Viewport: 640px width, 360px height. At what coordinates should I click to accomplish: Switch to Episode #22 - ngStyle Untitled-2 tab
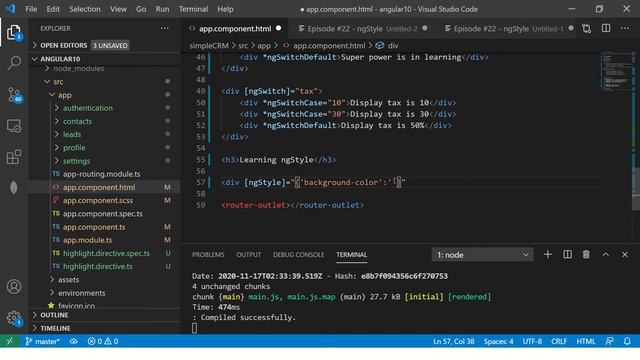pos(363,29)
